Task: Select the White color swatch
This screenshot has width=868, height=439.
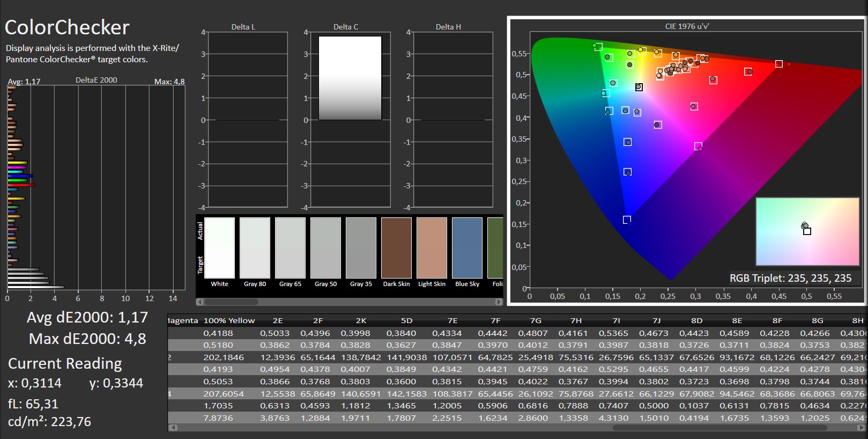Action: (219, 247)
